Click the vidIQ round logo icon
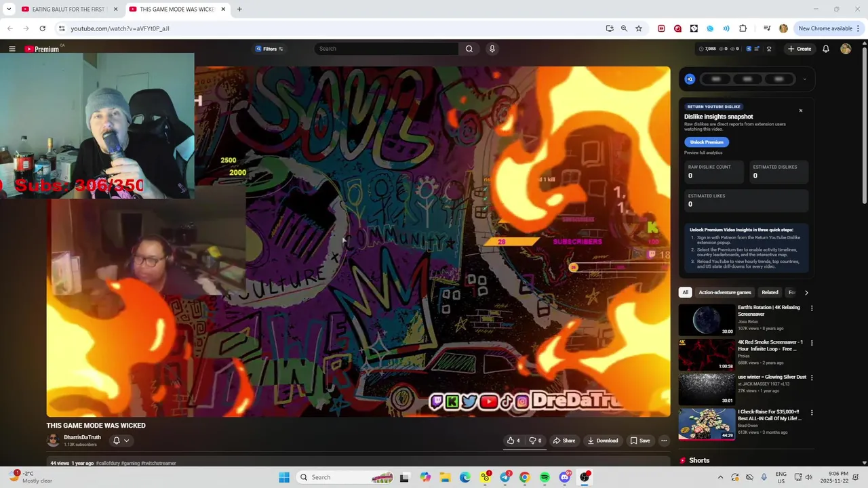868x488 pixels. [690, 79]
